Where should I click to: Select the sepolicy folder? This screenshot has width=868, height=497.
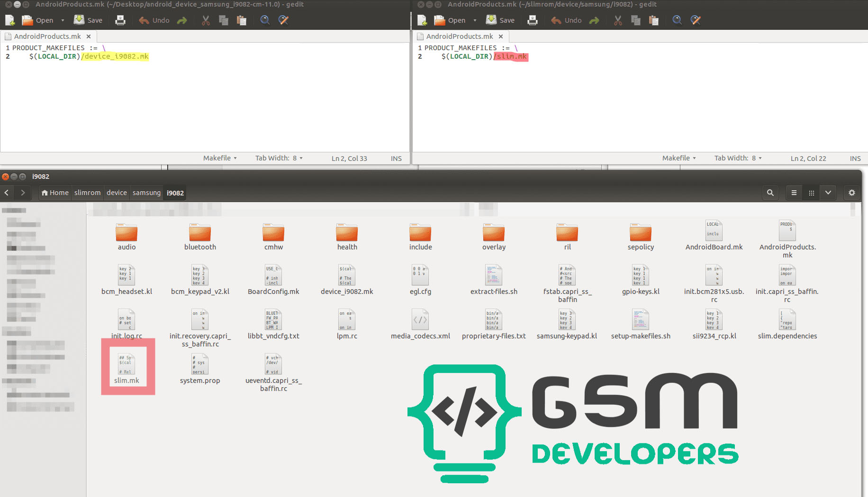[641, 237]
